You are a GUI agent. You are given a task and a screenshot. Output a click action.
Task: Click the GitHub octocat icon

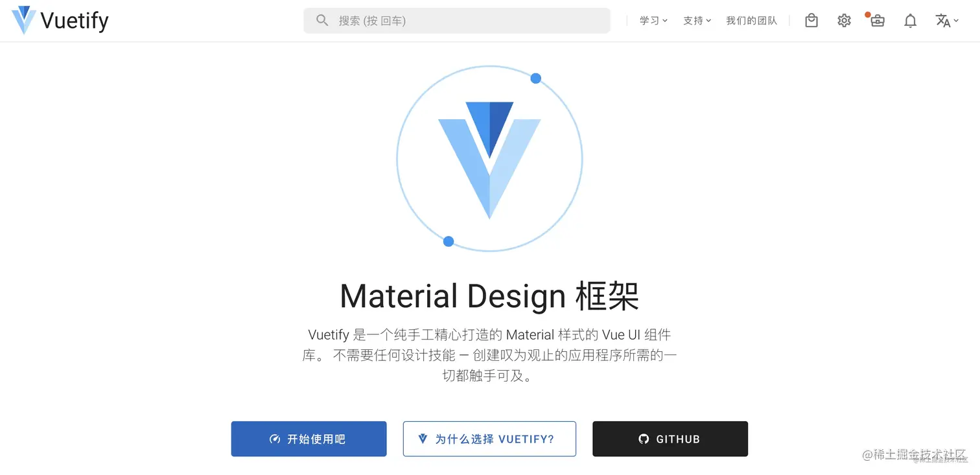[644, 439]
